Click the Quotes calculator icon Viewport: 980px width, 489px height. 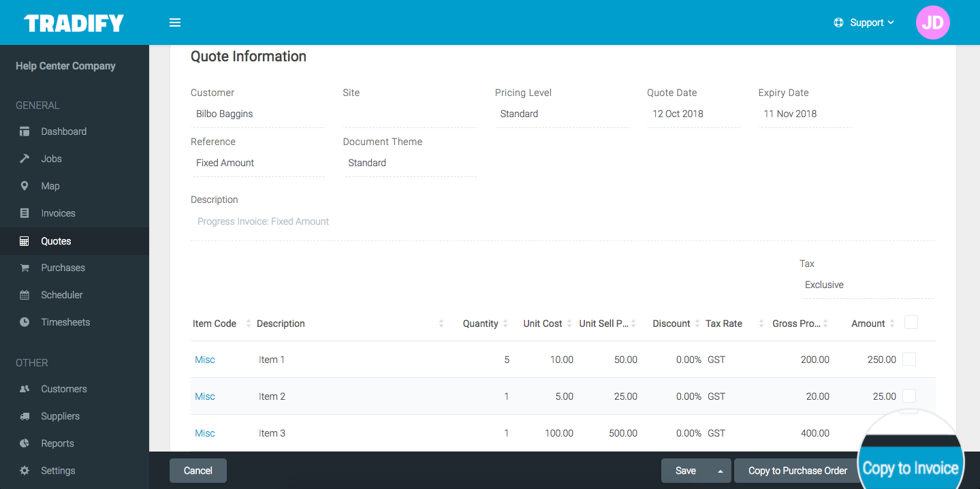click(x=25, y=241)
